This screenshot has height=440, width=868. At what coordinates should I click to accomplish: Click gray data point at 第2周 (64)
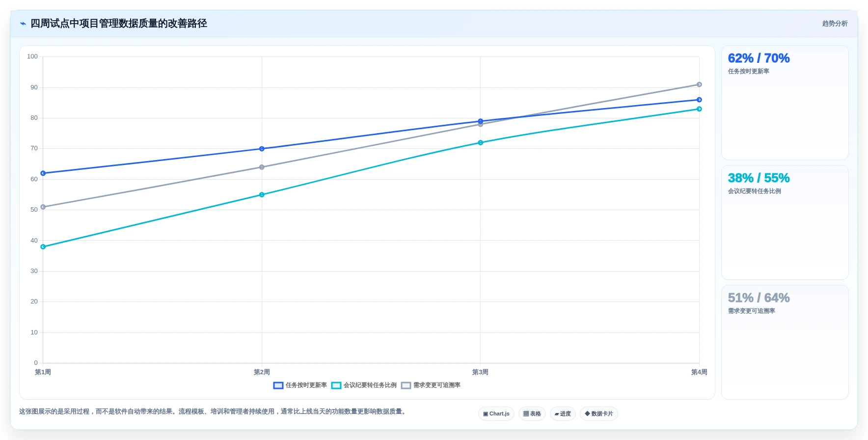(262, 167)
